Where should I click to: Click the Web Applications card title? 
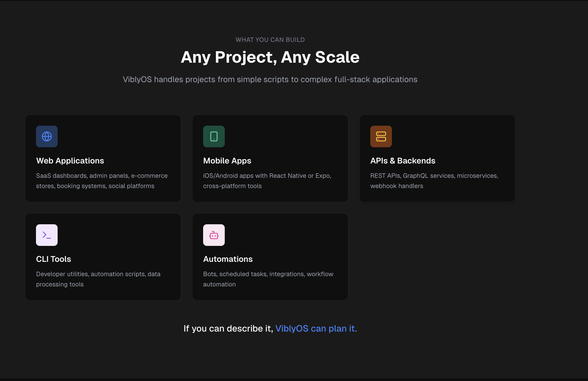pos(70,161)
